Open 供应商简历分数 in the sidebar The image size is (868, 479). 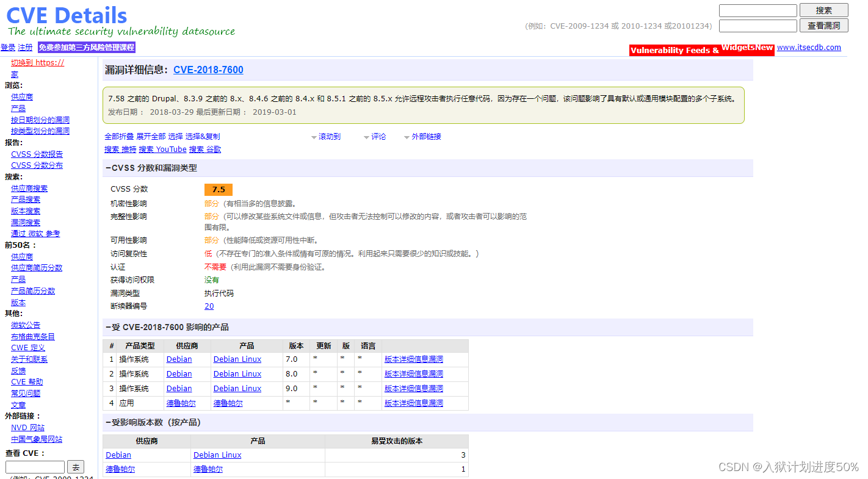coord(37,268)
